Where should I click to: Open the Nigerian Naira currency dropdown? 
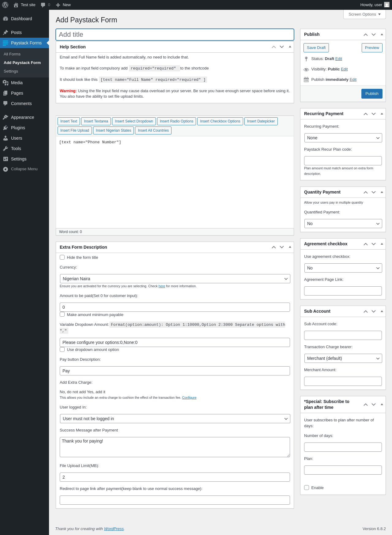tap(175, 279)
